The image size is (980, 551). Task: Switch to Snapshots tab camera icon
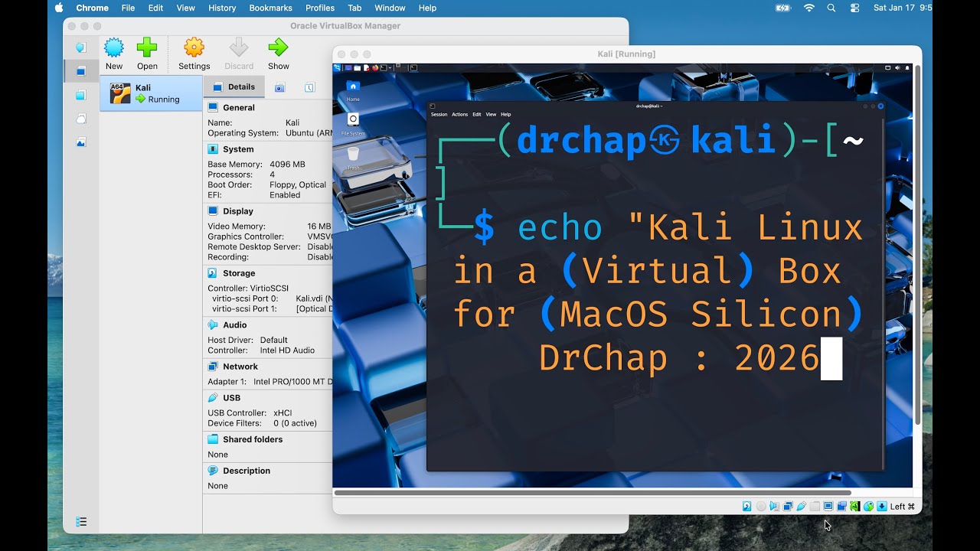[x=280, y=87]
